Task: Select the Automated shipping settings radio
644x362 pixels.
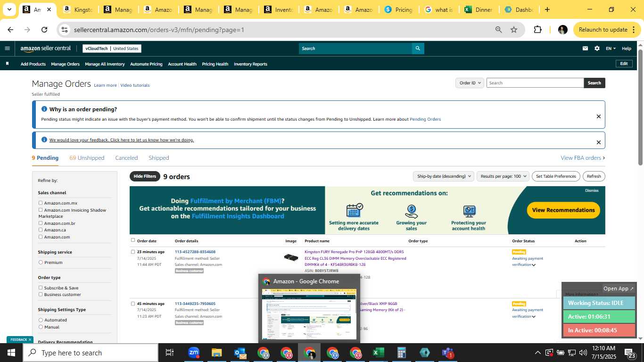Action: tap(41, 320)
